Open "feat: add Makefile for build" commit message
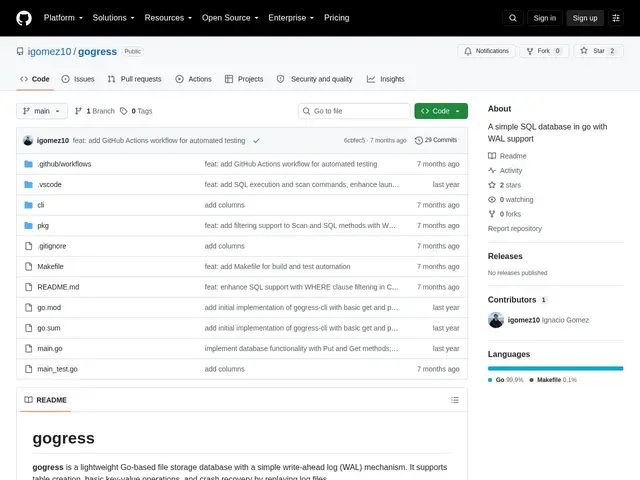The image size is (640, 480). point(278,267)
